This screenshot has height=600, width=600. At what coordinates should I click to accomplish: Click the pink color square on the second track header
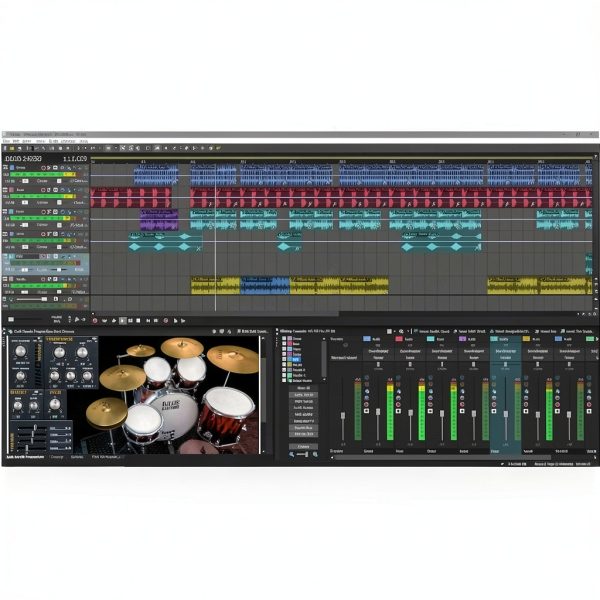pyautogui.click(x=12, y=190)
